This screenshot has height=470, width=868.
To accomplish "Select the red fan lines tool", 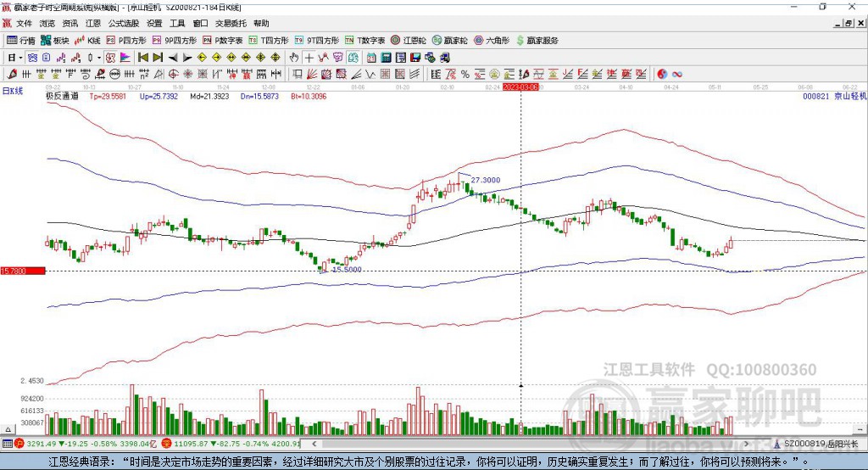I will pos(312,75).
